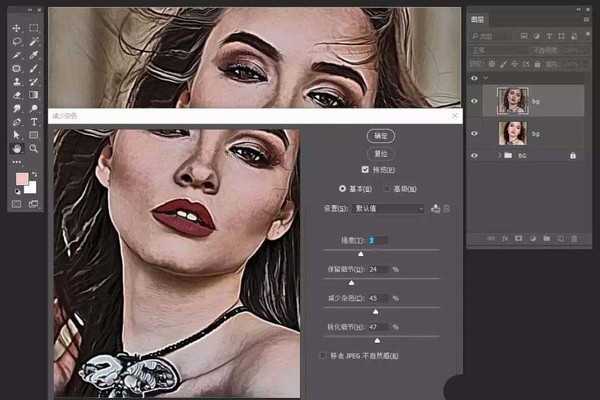Screen dimensions: 600x400
Task: Collapse the top layer group chevron
Action: click(486, 78)
